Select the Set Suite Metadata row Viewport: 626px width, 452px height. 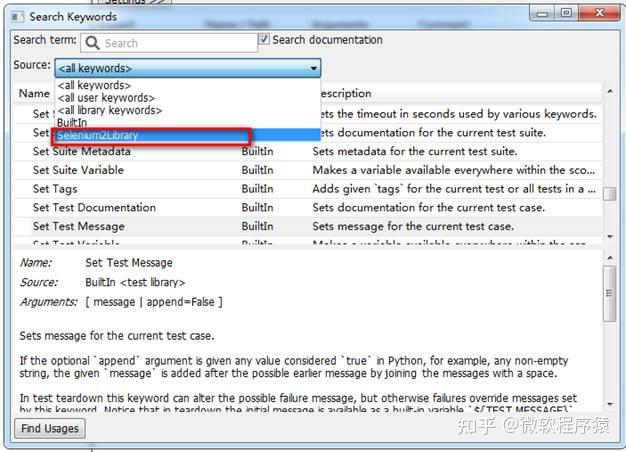tap(81, 152)
